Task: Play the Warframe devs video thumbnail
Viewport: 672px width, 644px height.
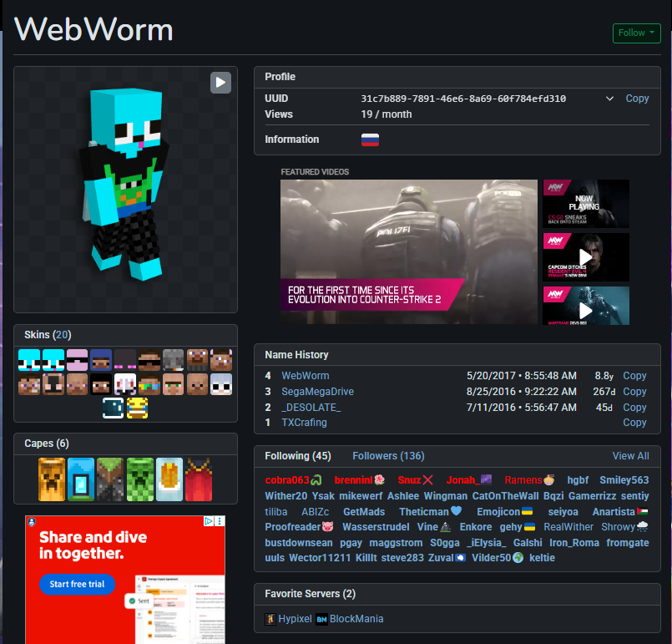Action: [x=586, y=307]
